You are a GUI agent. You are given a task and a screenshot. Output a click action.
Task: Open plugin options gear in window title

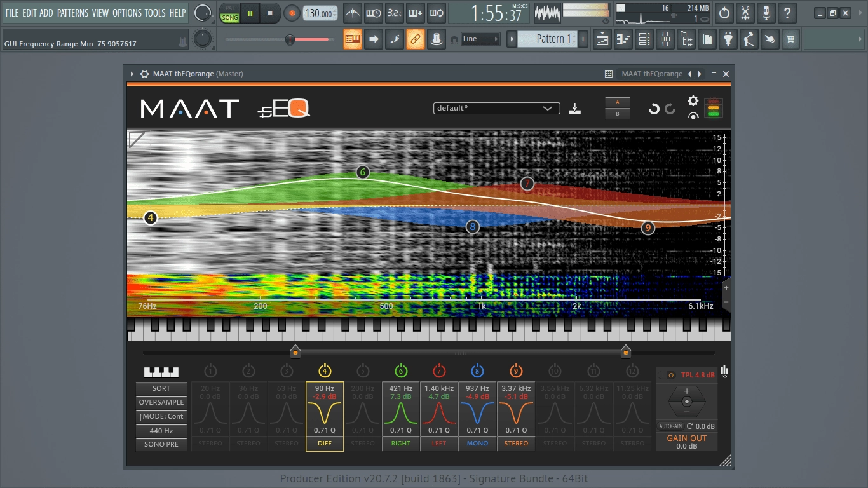click(144, 74)
